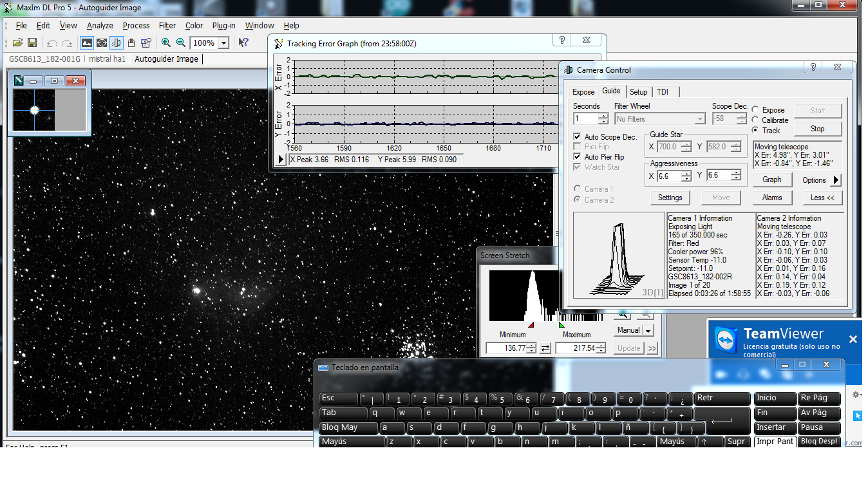
Task: Click the Maximum stretch value spinner
Action: point(601,348)
